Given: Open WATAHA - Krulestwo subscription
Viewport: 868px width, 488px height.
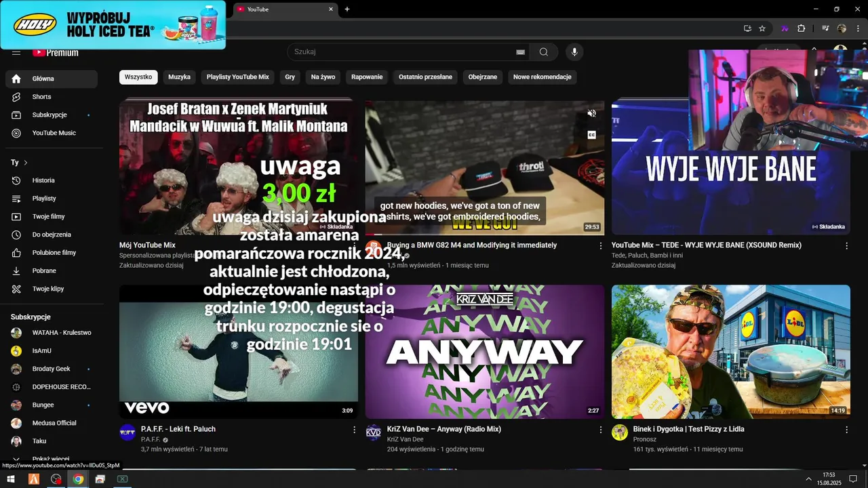Looking at the screenshot, I should tap(52, 333).
